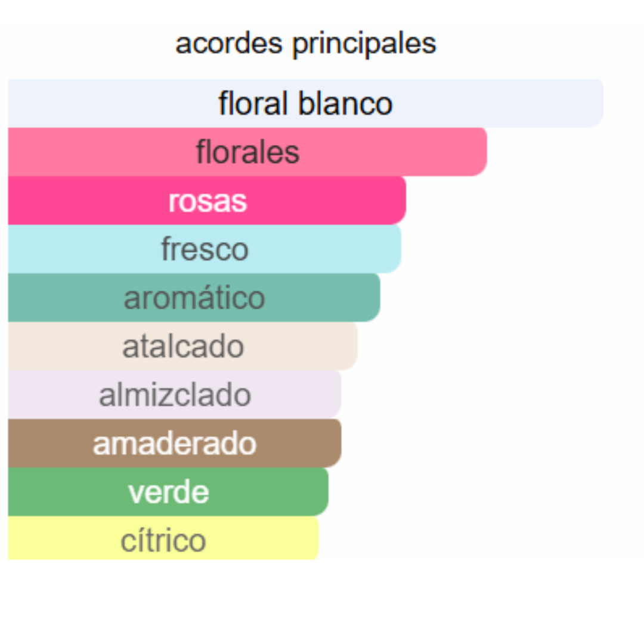
Task: Click the atalcado label text
Action: 183,346
